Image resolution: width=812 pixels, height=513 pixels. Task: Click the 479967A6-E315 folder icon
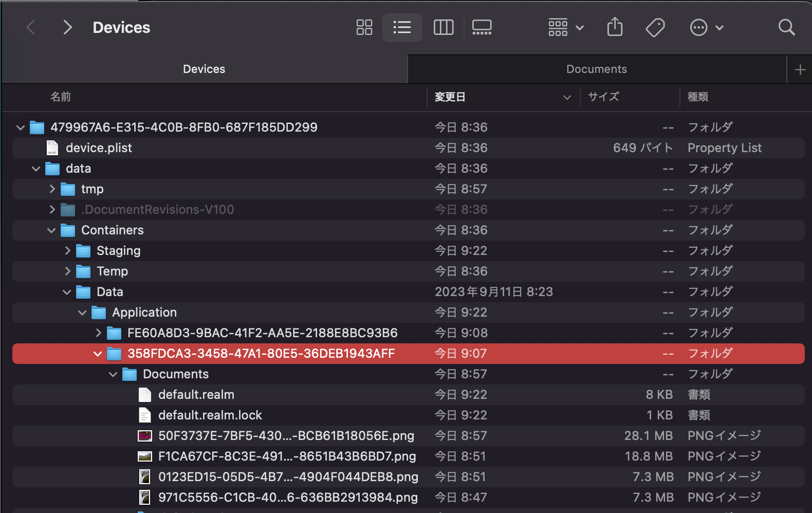tap(37, 127)
